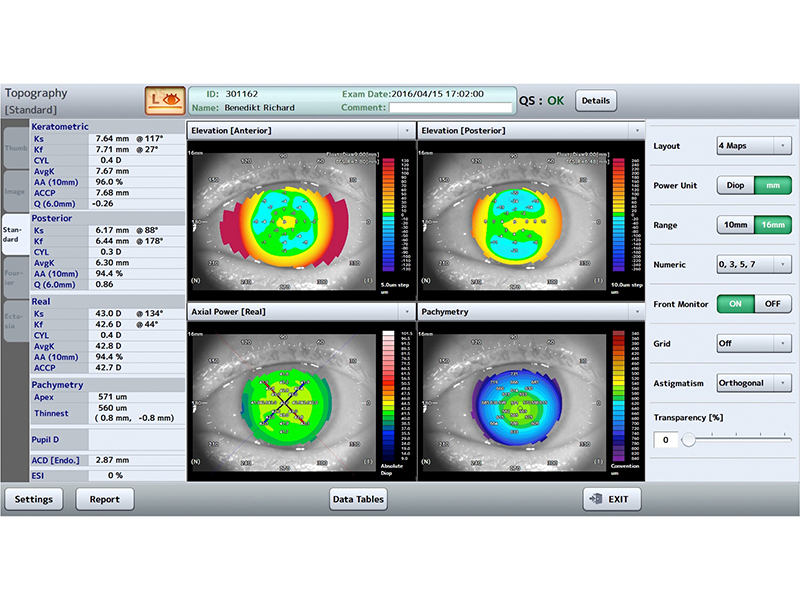800x600 pixels.
Task: Turn Front Monitor OFF
Action: pyautogui.click(x=772, y=304)
